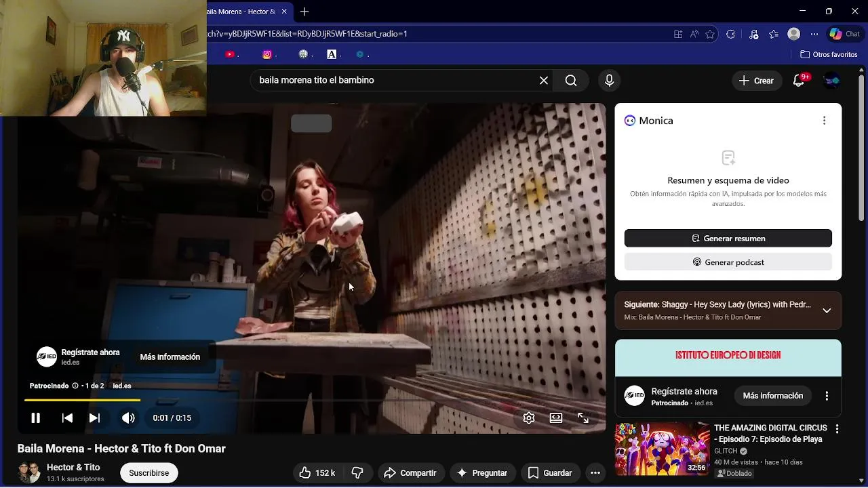Add page to favorites with star icon
The width and height of the screenshot is (868, 488).
[710, 34]
